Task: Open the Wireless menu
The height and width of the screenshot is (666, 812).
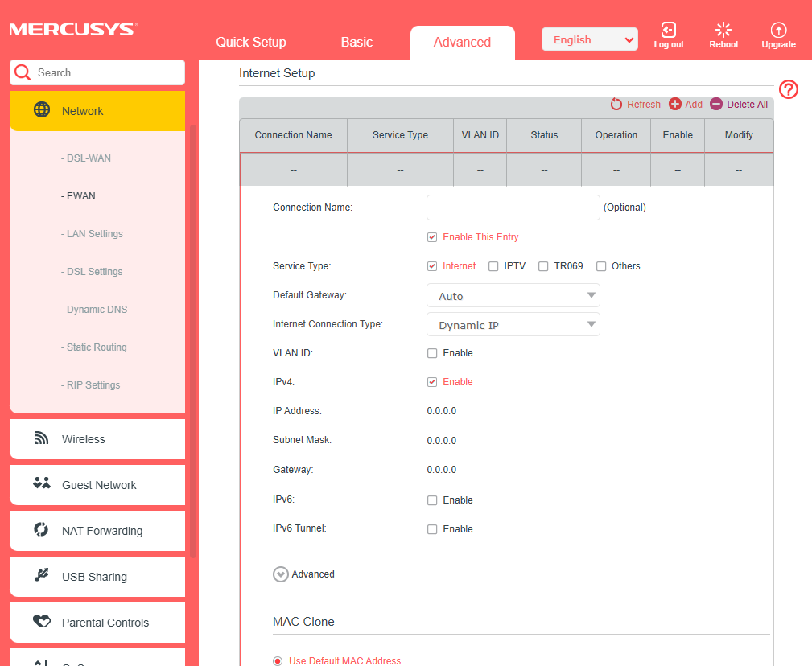Action: (x=97, y=439)
